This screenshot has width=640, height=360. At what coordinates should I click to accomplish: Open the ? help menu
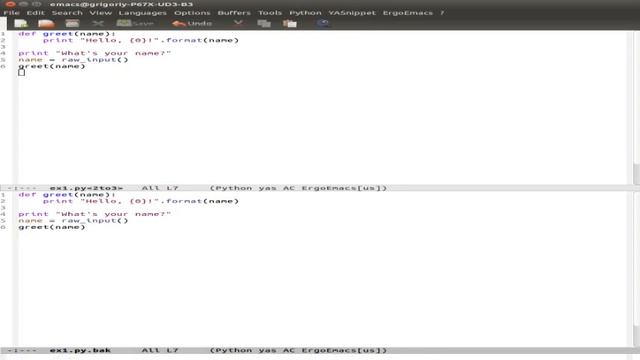(442, 13)
